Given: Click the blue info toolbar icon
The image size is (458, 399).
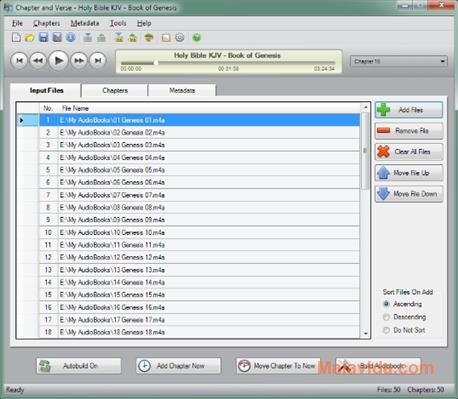Looking at the screenshot, I should [70, 37].
